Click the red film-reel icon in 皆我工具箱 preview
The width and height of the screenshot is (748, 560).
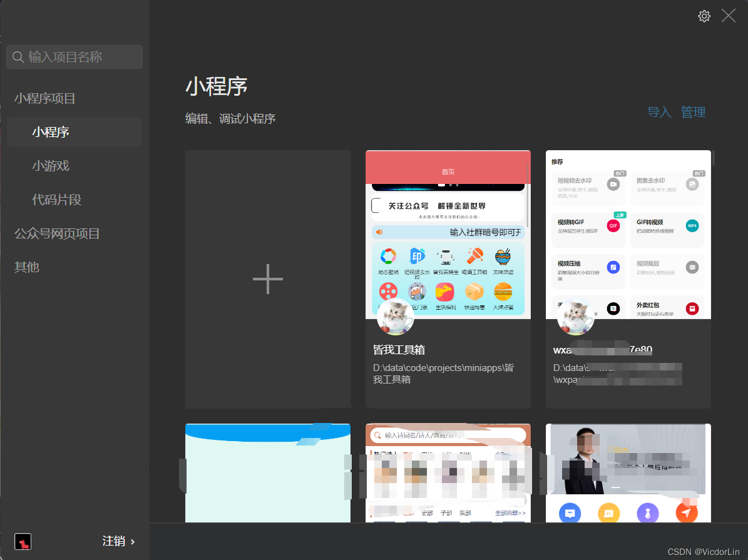[389, 291]
